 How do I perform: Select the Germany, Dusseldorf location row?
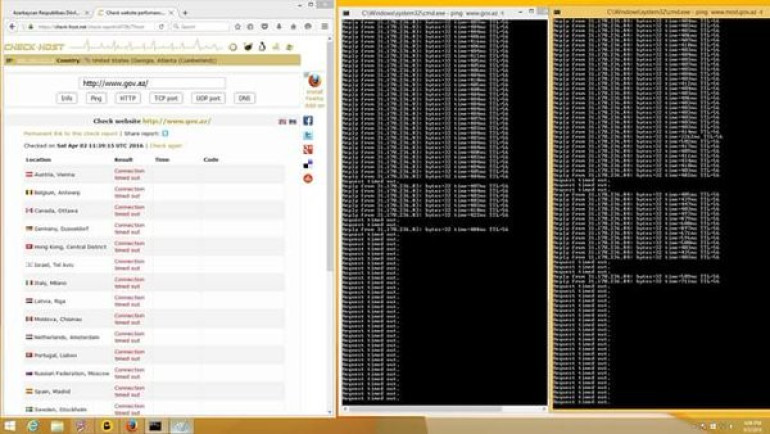click(x=154, y=229)
